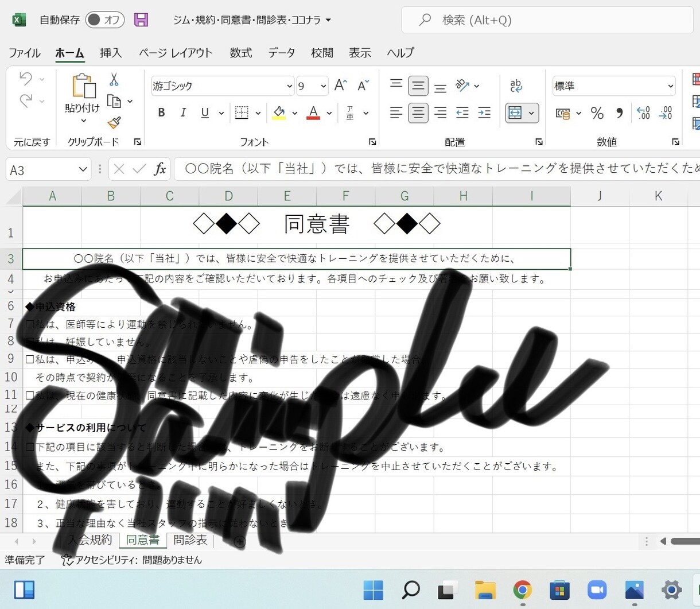Click the Insert Function fx icon
Screen dimensions: 700x609
coord(160,169)
